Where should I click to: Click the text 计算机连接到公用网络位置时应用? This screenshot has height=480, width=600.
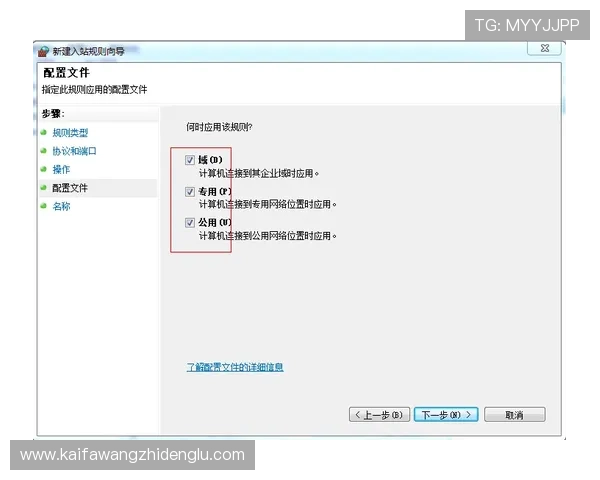[x=267, y=236]
